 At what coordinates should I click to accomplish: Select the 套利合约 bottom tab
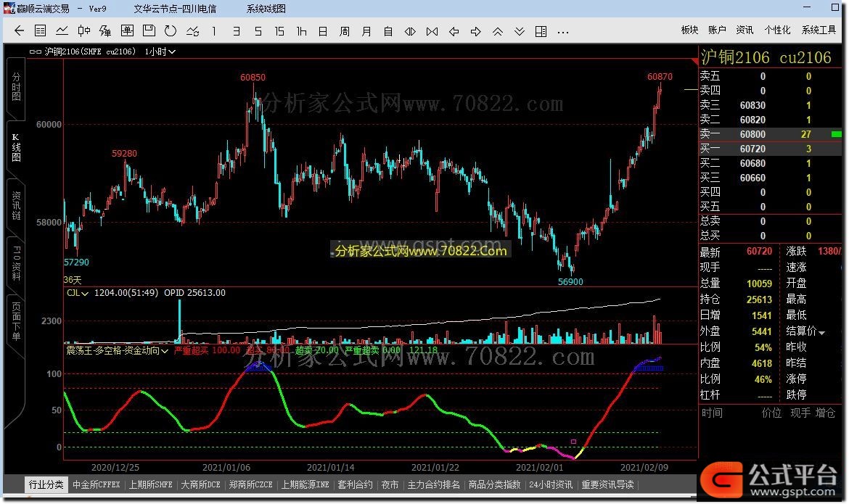tap(355, 484)
